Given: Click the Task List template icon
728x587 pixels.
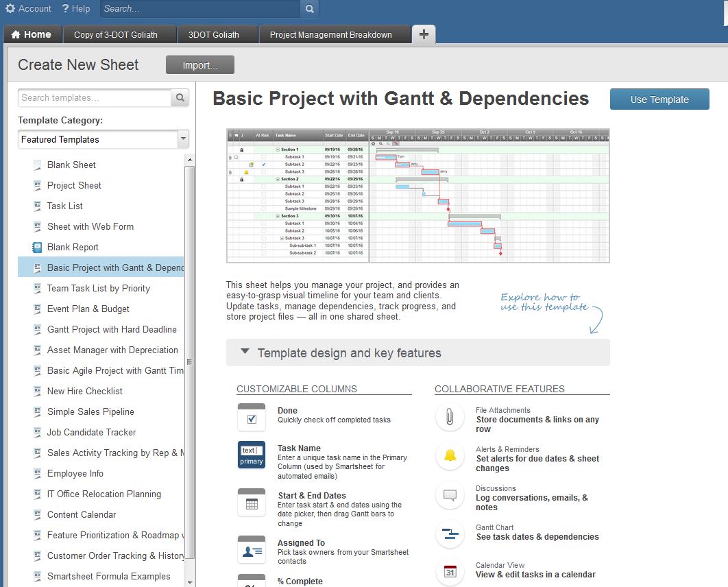Looking at the screenshot, I should point(37,206).
